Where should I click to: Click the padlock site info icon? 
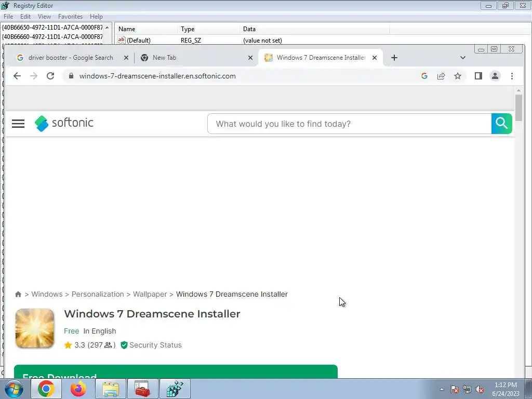coord(71,76)
